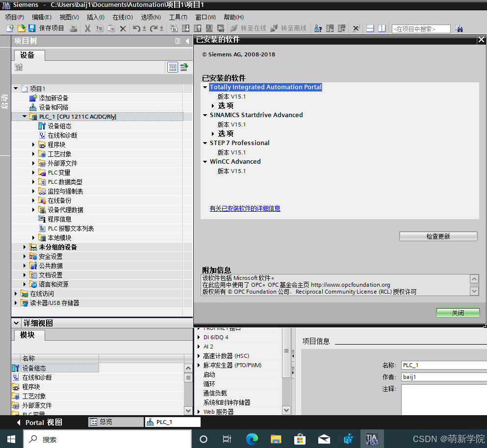The height and width of the screenshot is (448, 487).
Task: Expand the DI 6/DQ 4 property node
Action: [199, 337]
